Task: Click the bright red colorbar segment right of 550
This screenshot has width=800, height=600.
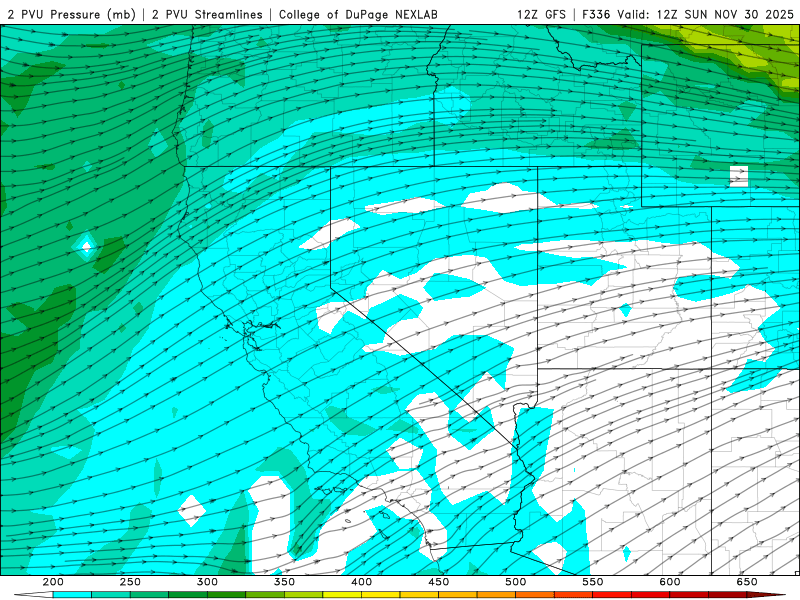Action: click(x=612, y=595)
